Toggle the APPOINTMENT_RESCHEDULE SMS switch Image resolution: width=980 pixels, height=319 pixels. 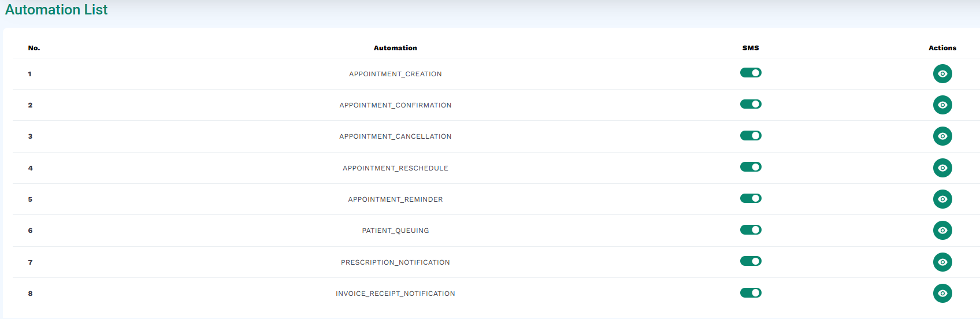pyautogui.click(x=751, y=167)
